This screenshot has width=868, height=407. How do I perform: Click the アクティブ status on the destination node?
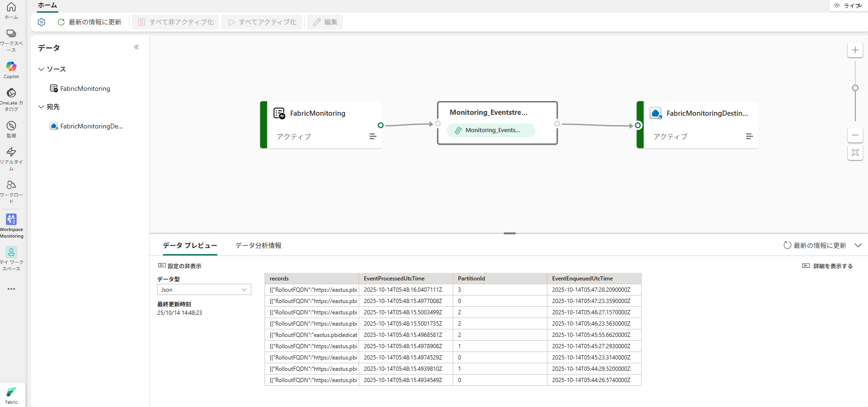click(x=670, y=136)
